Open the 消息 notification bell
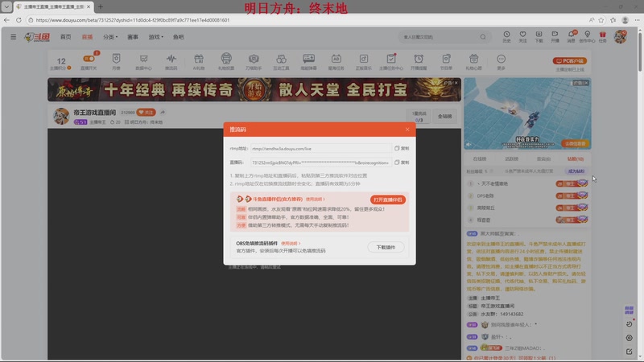The image size is (644, 362). pos(571,36)
